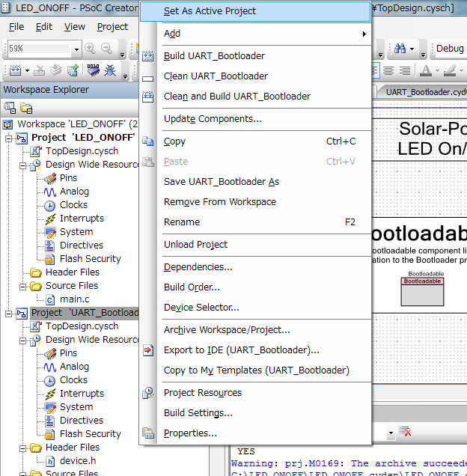Collapse LED_ONOFF Design Wide Resources node
The height and width of the screenshot is (476, 467).
point(22,165)
